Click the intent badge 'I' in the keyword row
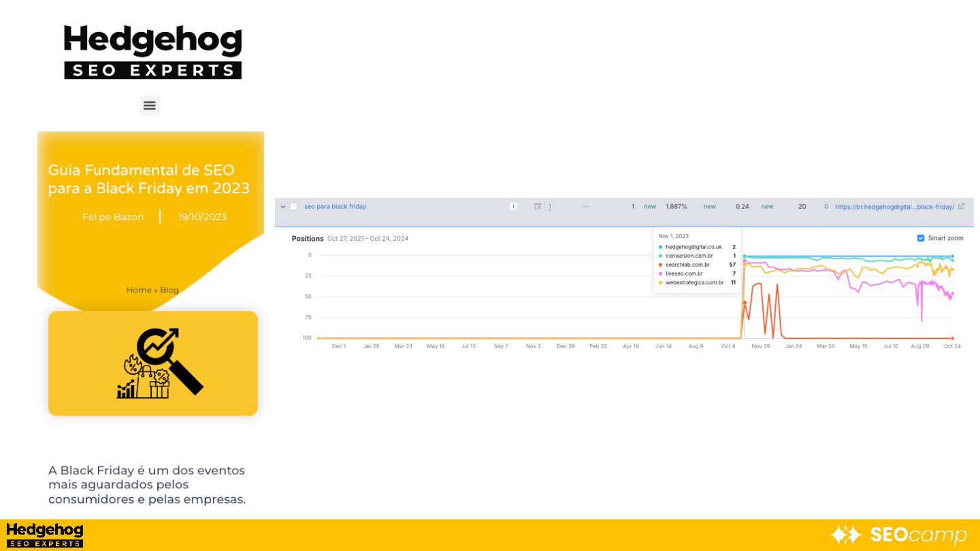This screenshot has width=980, height=551. 514,207
